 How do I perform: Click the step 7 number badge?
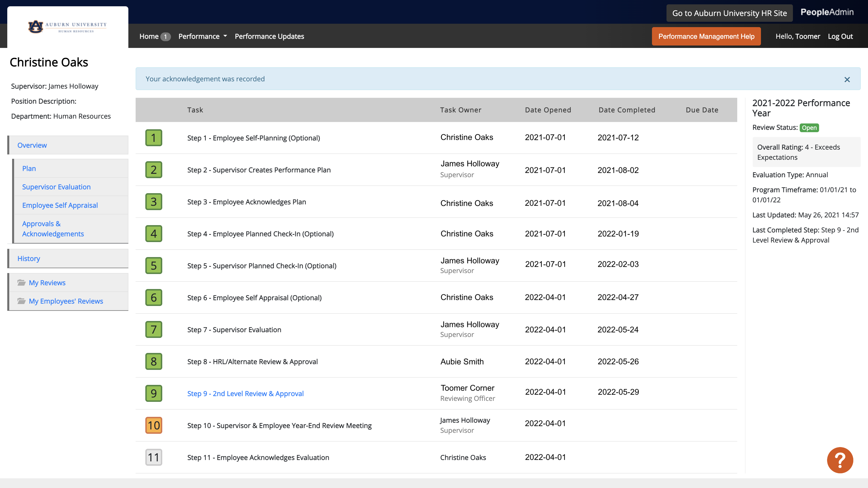click(154, 330)
